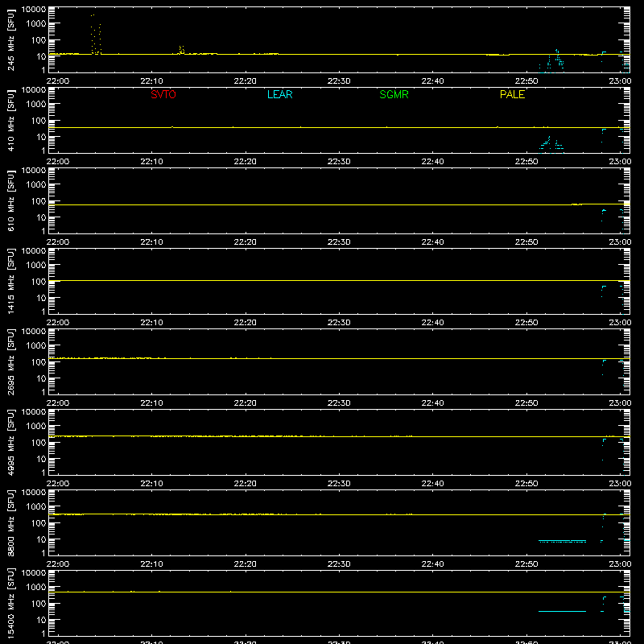Click 22:30 time label below 245 MHz plot
This screenshot has width=644, height=644.
click(339, 81)
